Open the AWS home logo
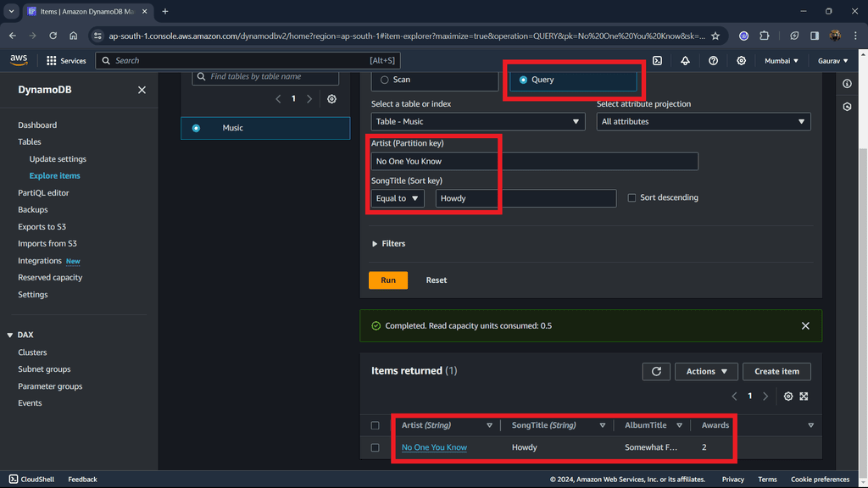The height and width of the screenshot is (488, 868). click(19, 60)
